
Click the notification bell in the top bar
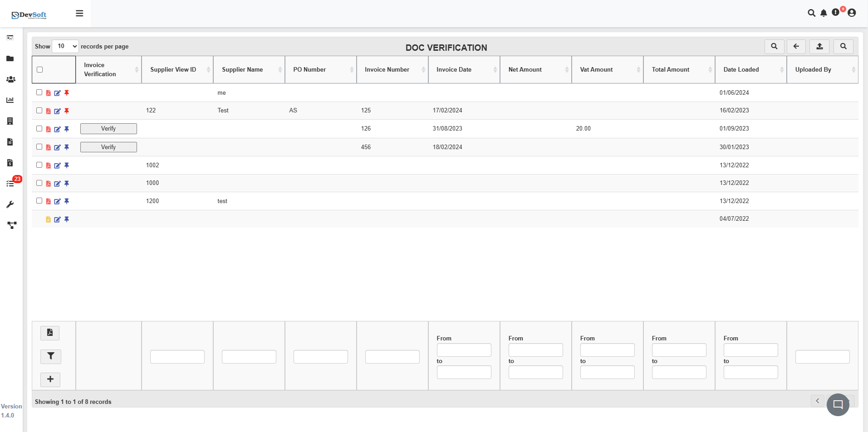823,13
